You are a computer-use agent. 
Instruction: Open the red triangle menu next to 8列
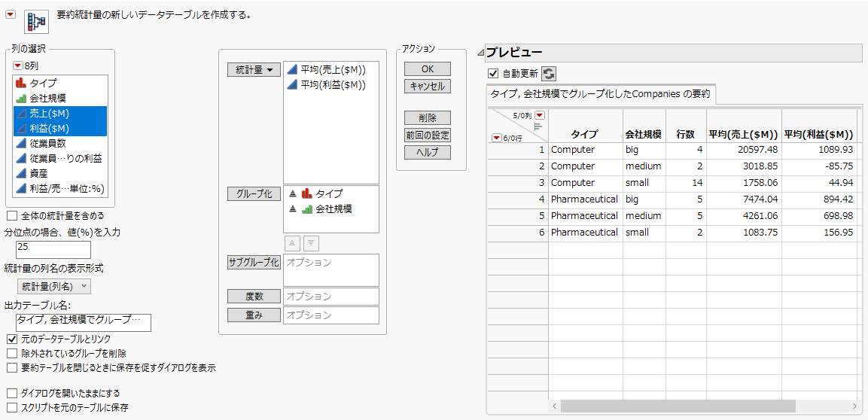[18, 65]
